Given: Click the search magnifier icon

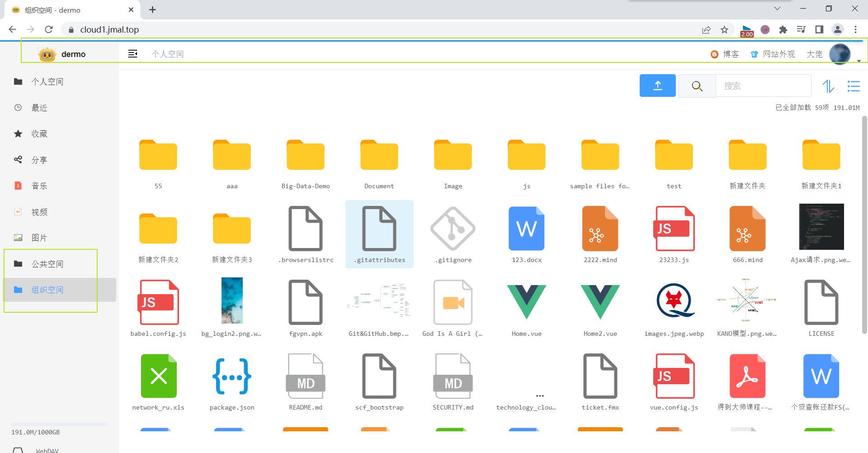Looking at the screenshot, I should [697, 86].
